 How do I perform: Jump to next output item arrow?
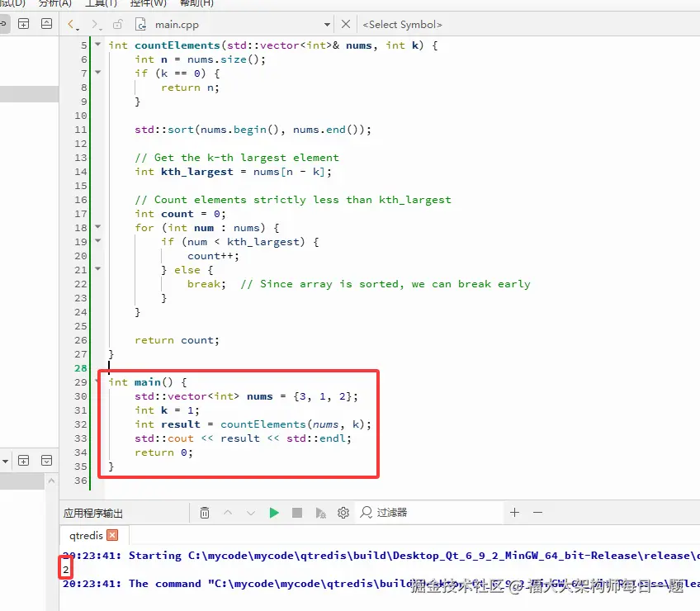pos(251,513)
